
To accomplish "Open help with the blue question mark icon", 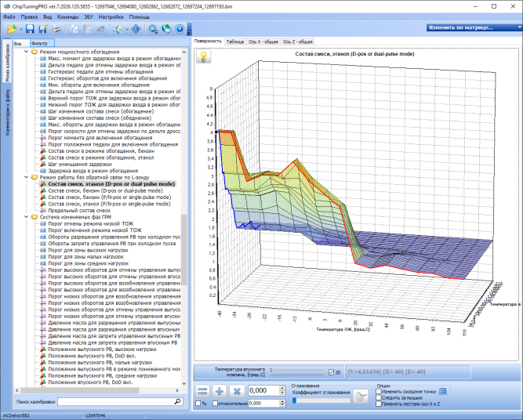I will click(x=180, y=29).
